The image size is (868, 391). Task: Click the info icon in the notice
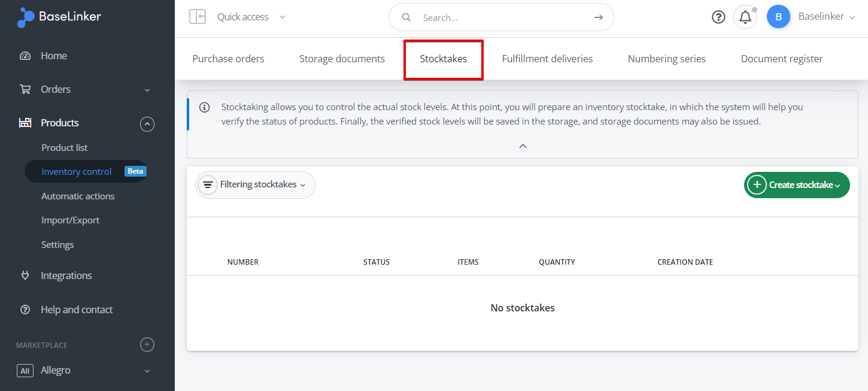pyautogui.click(x=205, y=107)
